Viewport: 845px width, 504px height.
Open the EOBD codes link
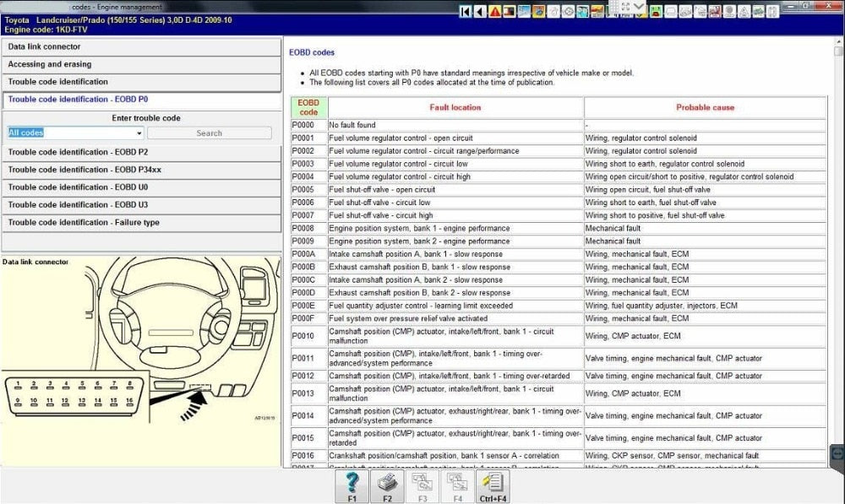[x=311, y=51]
